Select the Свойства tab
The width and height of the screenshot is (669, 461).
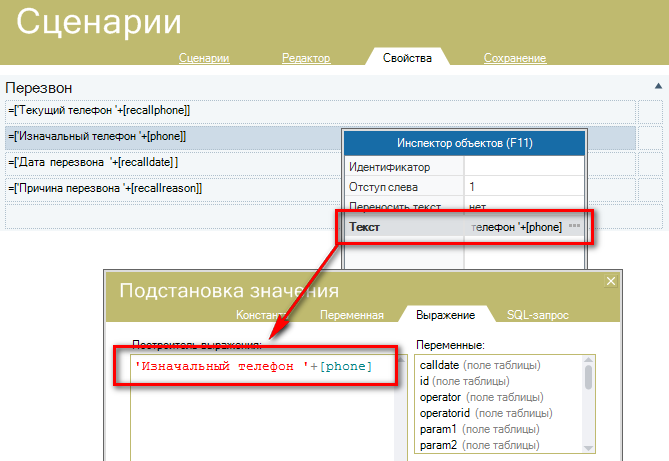(407, 59)
